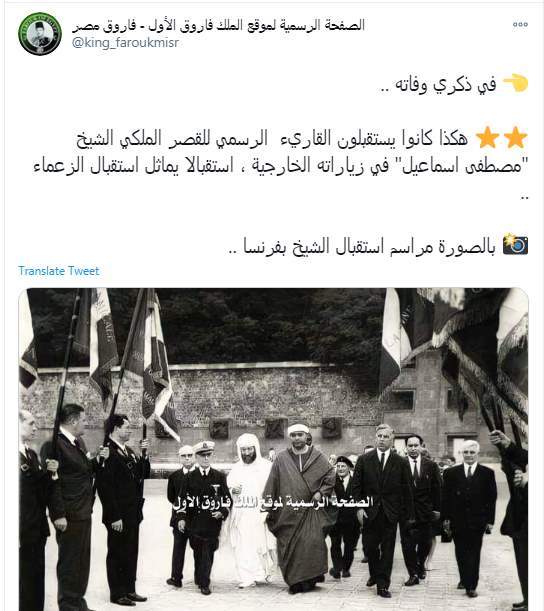
Task: Click the naval officer wearing a white cap
Action: [203, 516]
